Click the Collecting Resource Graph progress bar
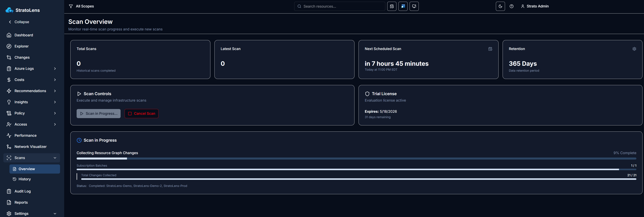Viewport: 644px width, 217px height. coord(356,159)
